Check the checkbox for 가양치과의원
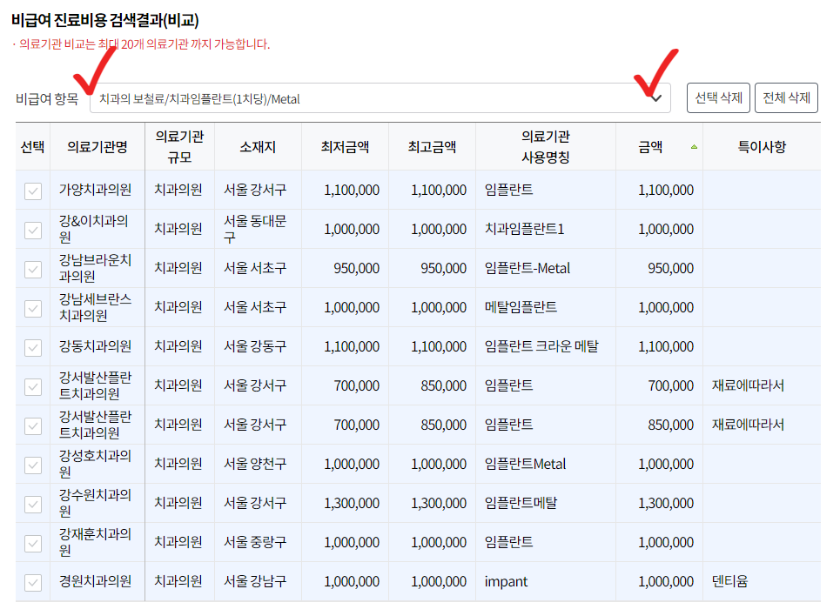 32,190
